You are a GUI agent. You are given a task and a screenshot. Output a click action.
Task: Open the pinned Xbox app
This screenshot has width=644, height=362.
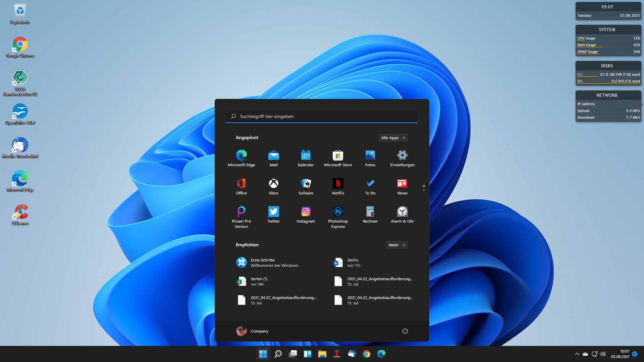coord(274,186)
